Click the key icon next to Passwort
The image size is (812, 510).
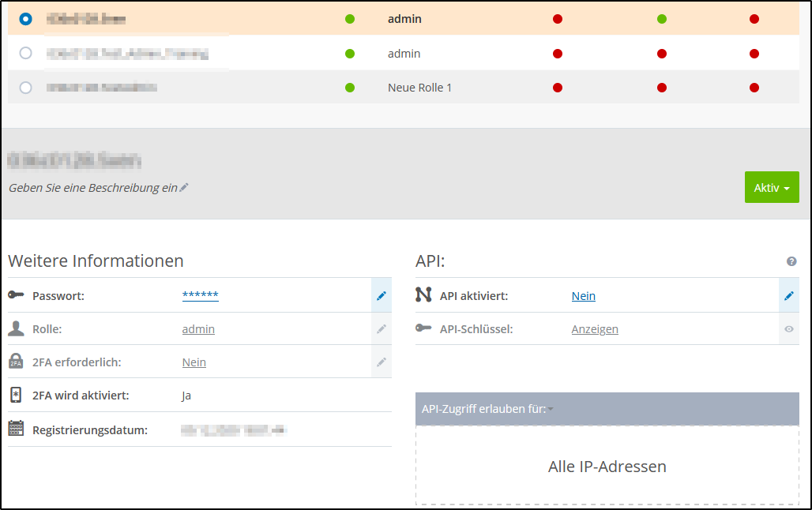[14, 295]
